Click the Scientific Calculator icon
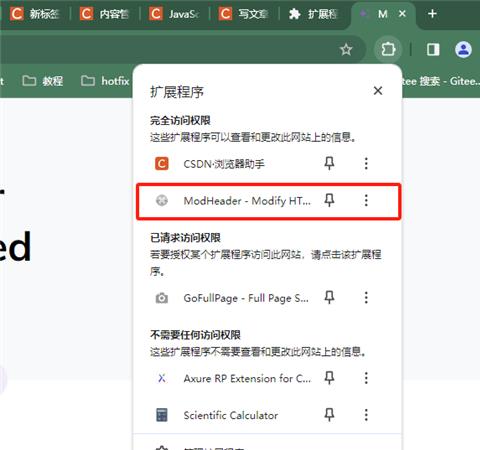The width and height of the screenshot is (480, 450). click(162, 415)
